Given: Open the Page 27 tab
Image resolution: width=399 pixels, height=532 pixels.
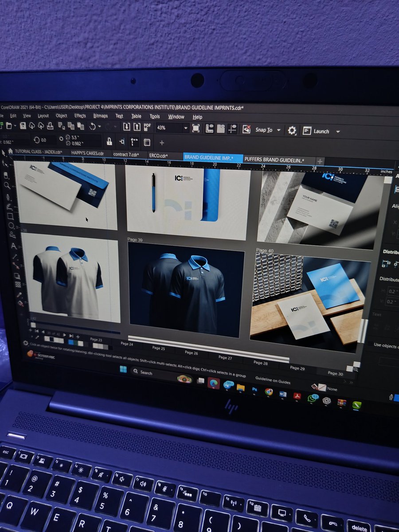Looking at the screenshot, I should click(x=225, y=357).
